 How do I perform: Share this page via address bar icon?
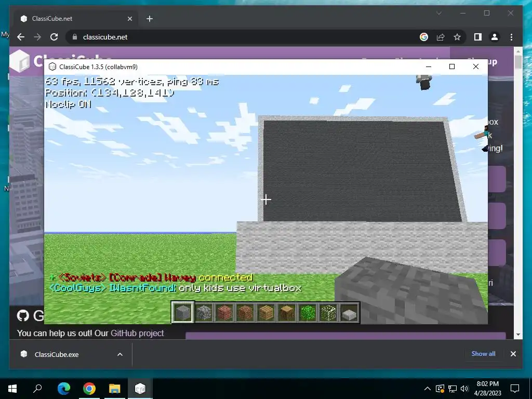tap(441, 37)
